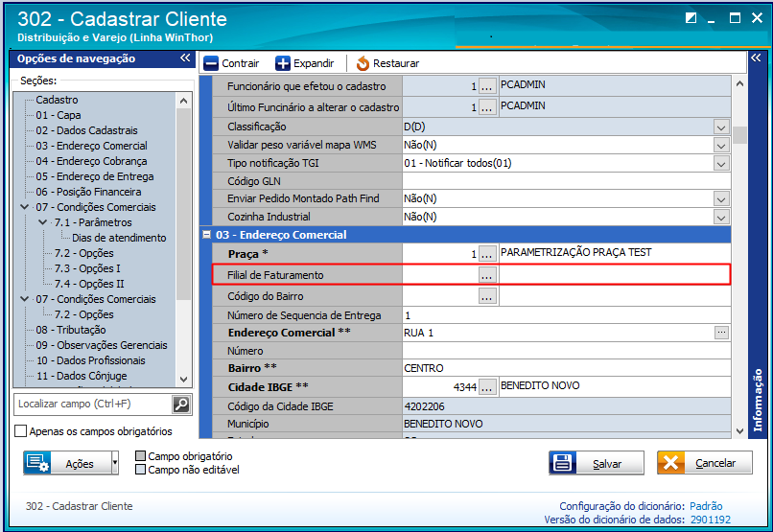Click the Expandir plus icon
The height and width of the screenshot is (532, 773).
point(283,63)
